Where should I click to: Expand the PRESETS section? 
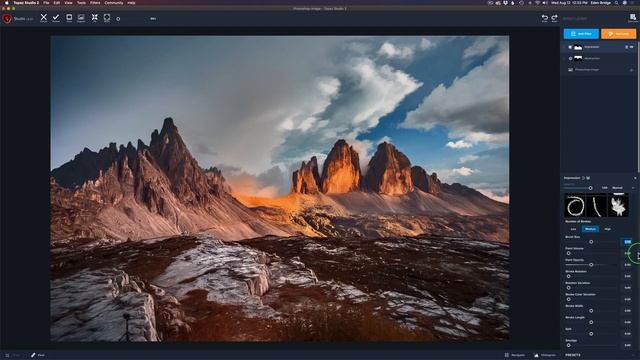[573, 355]
